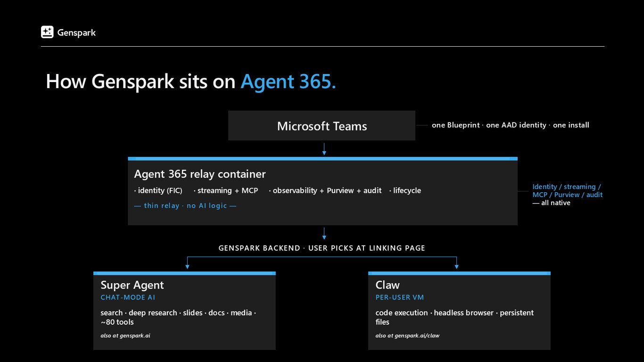
Task: Select the streaming + MCP bullet
Action: (226, 190)
